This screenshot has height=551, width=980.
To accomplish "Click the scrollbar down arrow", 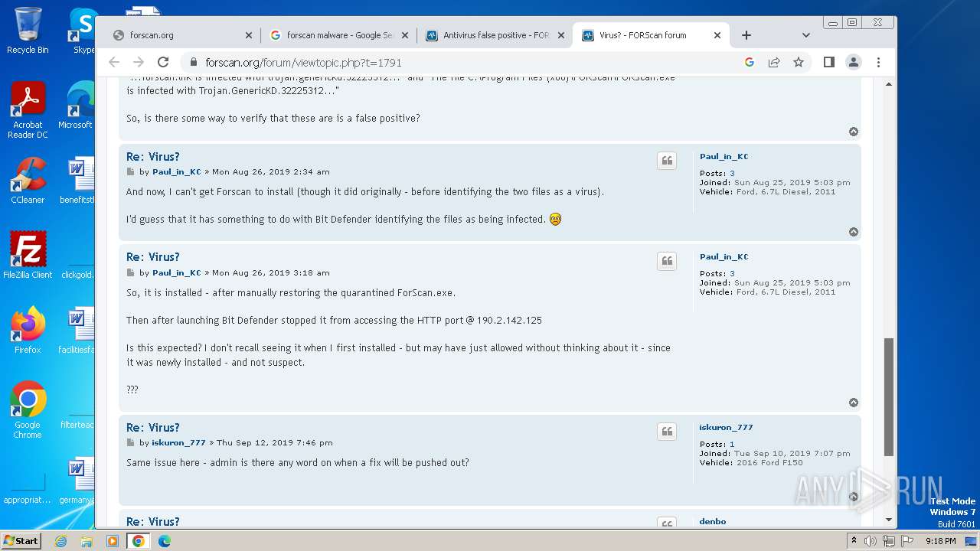I will tap(889, 520).
